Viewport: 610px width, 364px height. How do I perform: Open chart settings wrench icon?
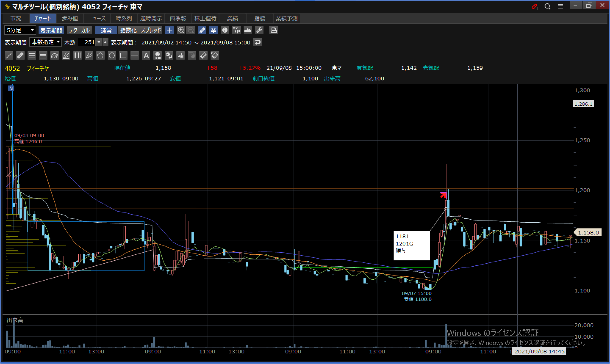259,30
